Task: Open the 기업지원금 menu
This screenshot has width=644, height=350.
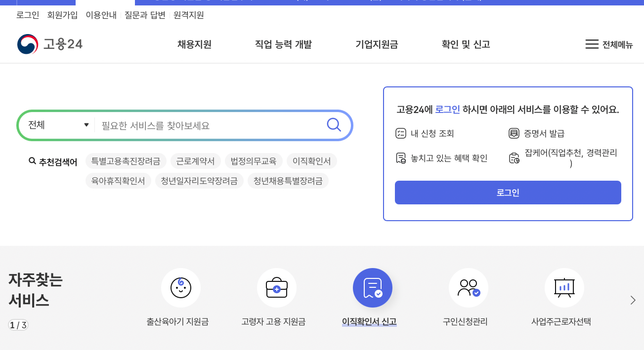Action: [x=376, y=44]
